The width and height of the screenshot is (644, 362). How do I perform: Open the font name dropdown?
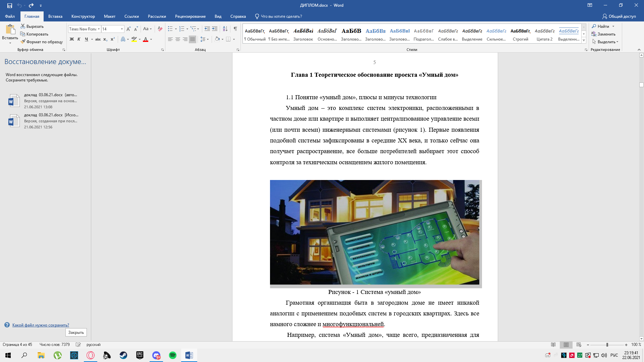click(x=99, y=28)
